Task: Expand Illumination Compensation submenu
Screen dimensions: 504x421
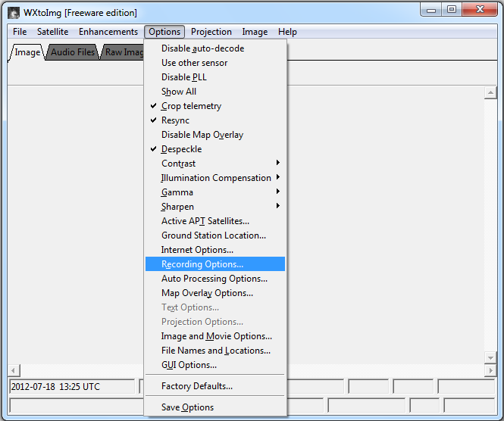Action: 215,178
